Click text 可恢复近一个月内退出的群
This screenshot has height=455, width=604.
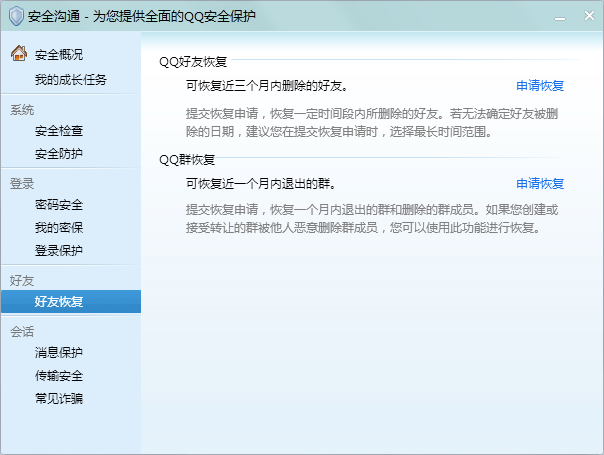261,184
